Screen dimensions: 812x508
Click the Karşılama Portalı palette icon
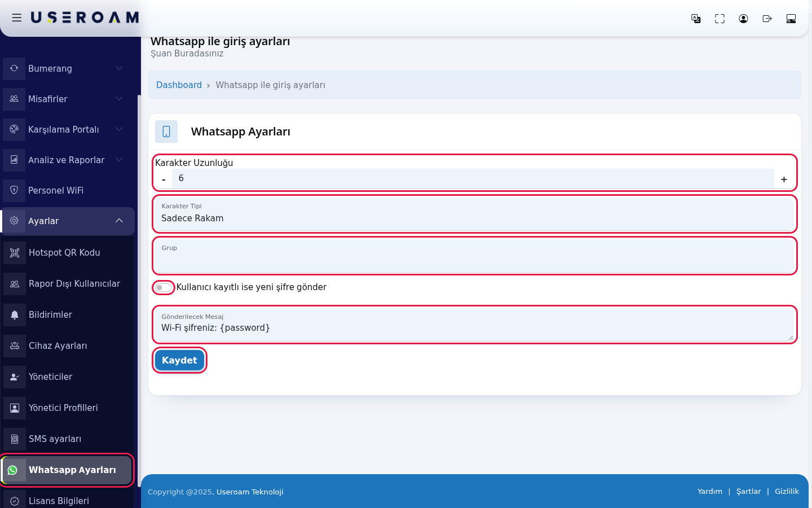(14, 129)
